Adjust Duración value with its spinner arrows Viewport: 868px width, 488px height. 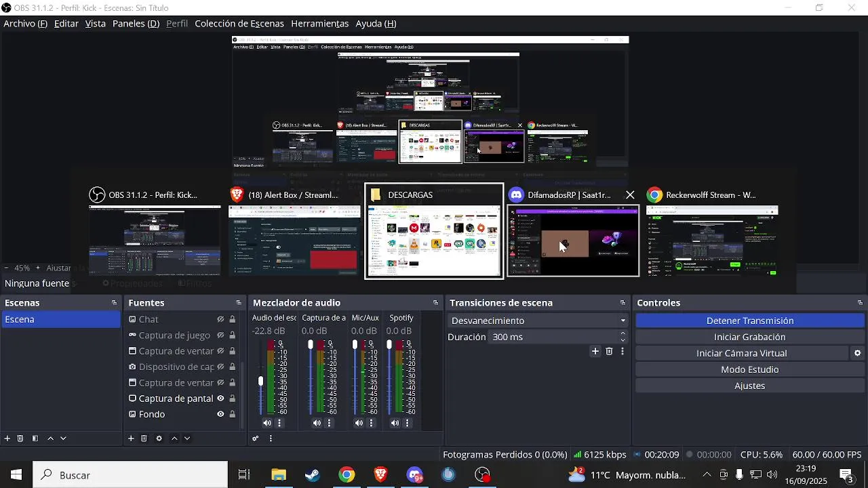click(x=623, y=337)
